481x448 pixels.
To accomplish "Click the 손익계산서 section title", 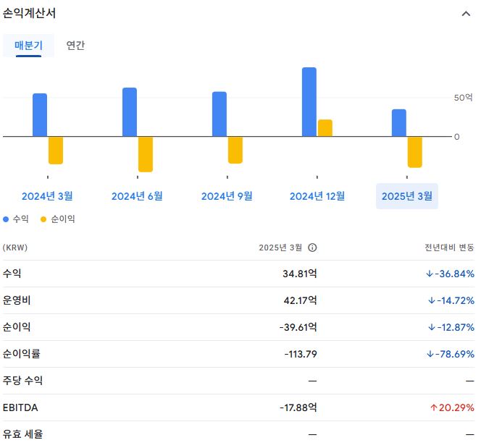I will click(29, 13).
